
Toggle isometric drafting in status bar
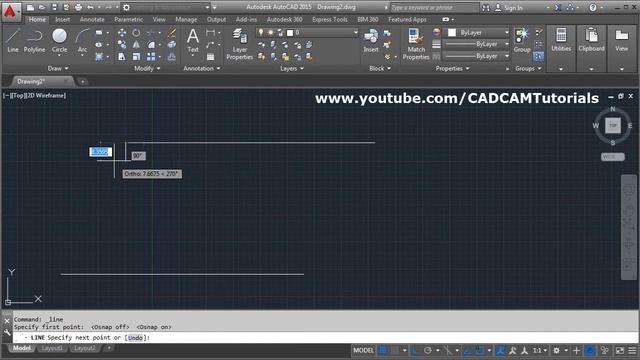pos(448,350)
